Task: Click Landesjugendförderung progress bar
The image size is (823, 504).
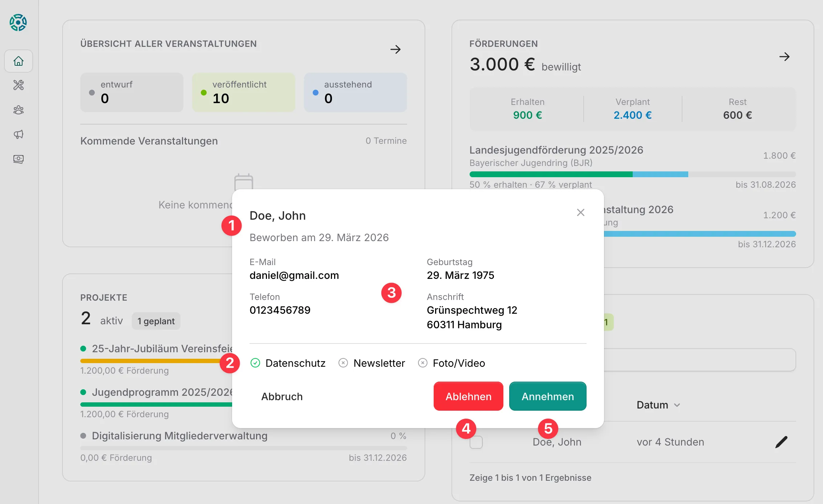Action: (633, 174)
